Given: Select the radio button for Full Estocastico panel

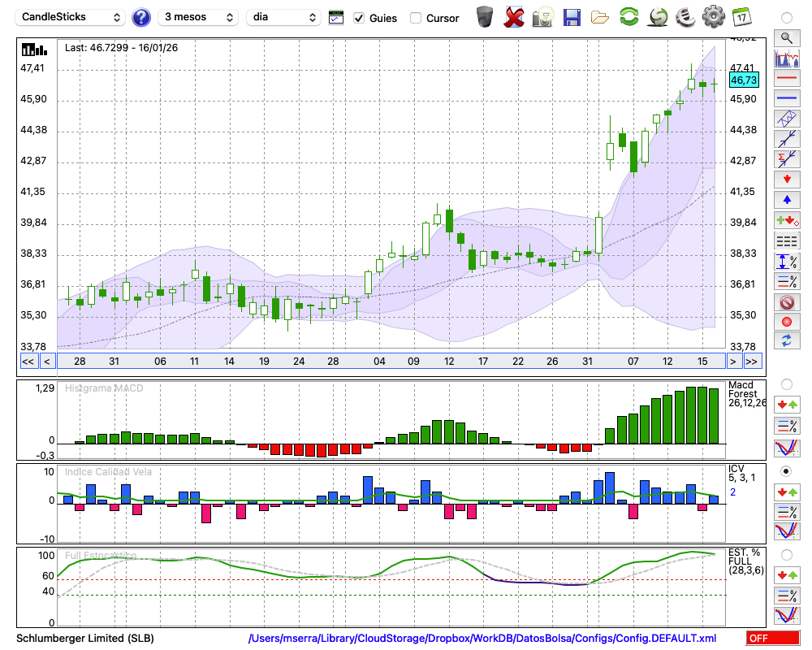Looking at the screenshot, I should [786, 554].
